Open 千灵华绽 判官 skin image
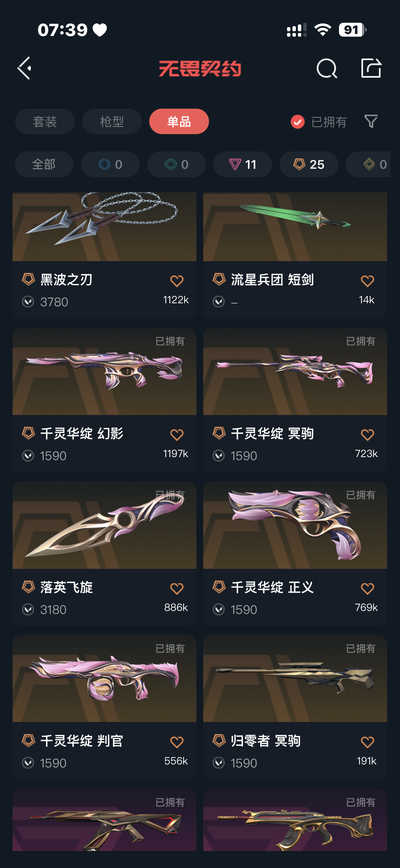This screenshot has height=868, width=400. coord(104,679)
